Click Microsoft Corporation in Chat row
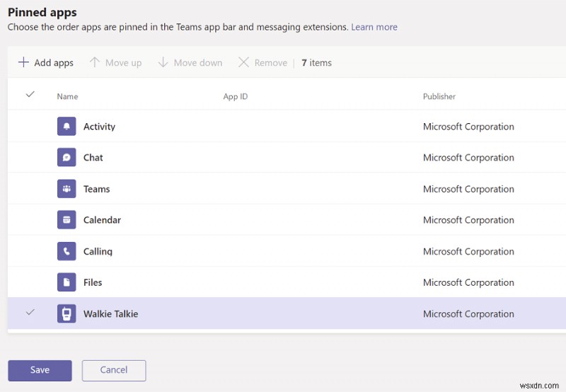The width and height of the screenshot is (566, 392). pos(468,158)
